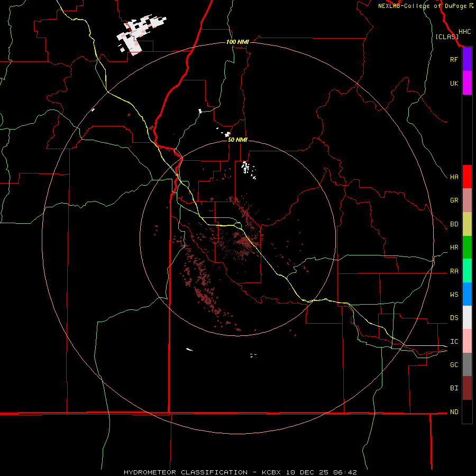Click the UK magenta legend swatch
Image resolution: width=476 pixels, height=476 pixels.
(x=467, y=83)
